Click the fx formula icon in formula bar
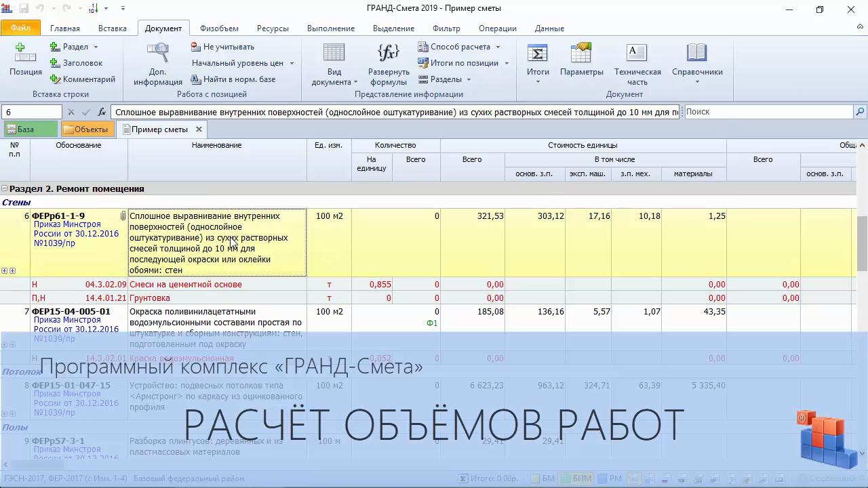868x488 pixels. tap(102, 112)
